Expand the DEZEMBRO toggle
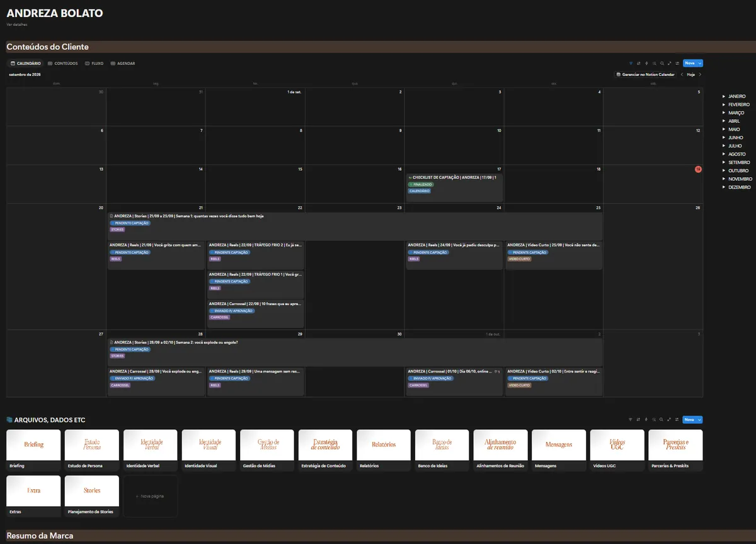Viewport: 756px width, 544px height. [723, 187]
